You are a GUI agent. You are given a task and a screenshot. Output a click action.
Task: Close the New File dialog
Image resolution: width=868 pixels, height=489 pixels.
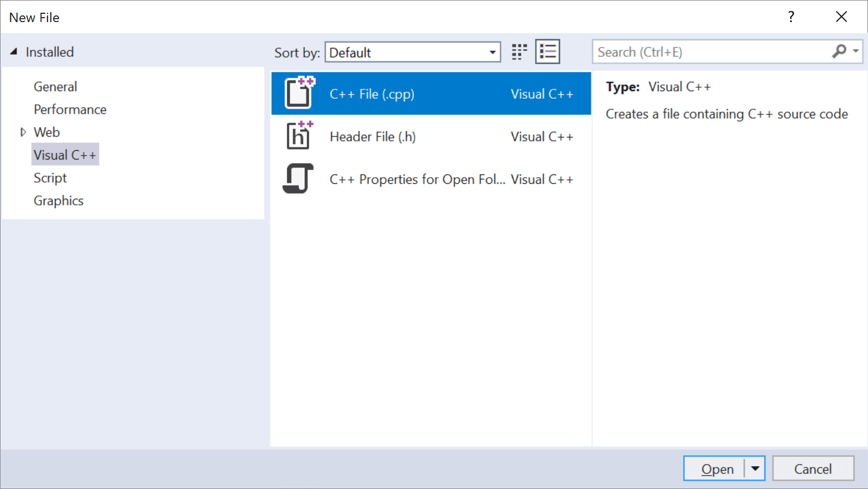coord(841,17)
